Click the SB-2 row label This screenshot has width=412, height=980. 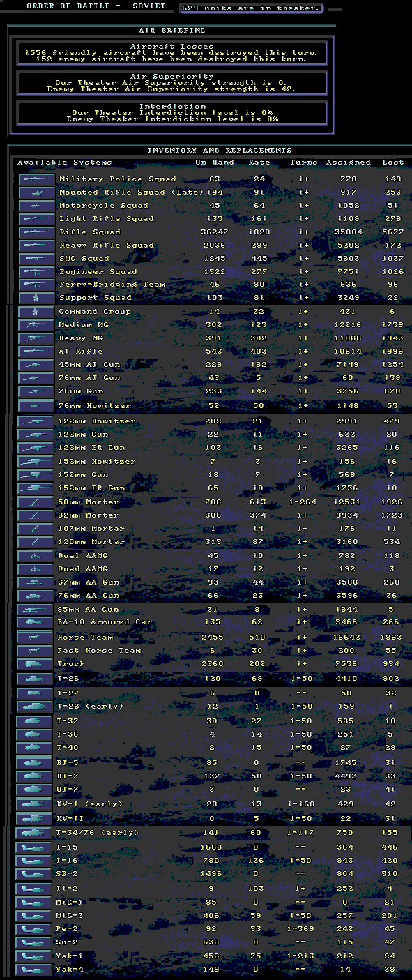[68, 875]
